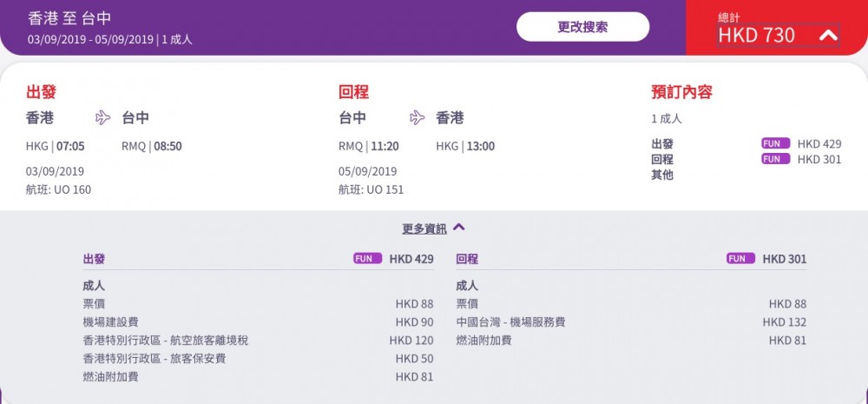Click the FUN badge in the 出發 fare breakdown header

pos(367,258)
